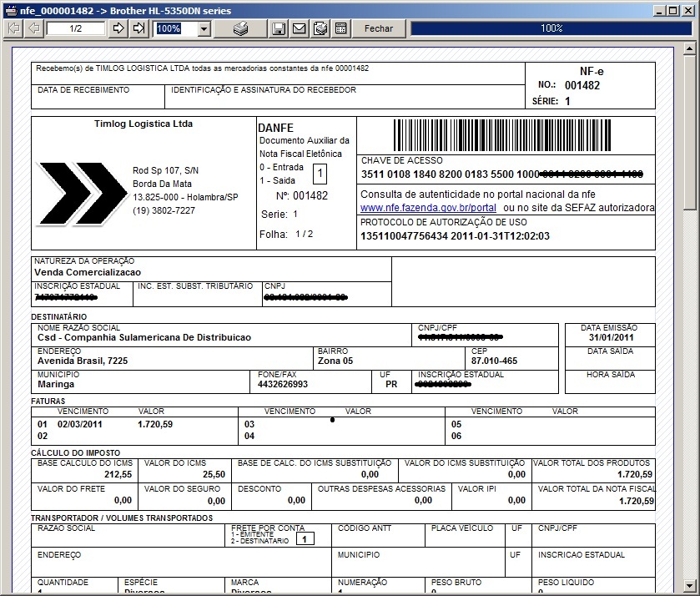
Task: Click the authorization protocol number 135110047756434
Action: [x=404, y=236]
